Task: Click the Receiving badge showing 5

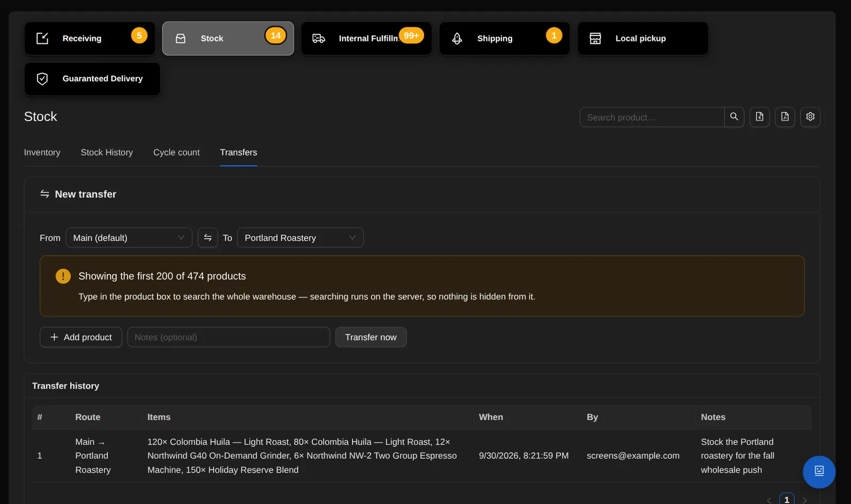Action: [x=139, y=36]
